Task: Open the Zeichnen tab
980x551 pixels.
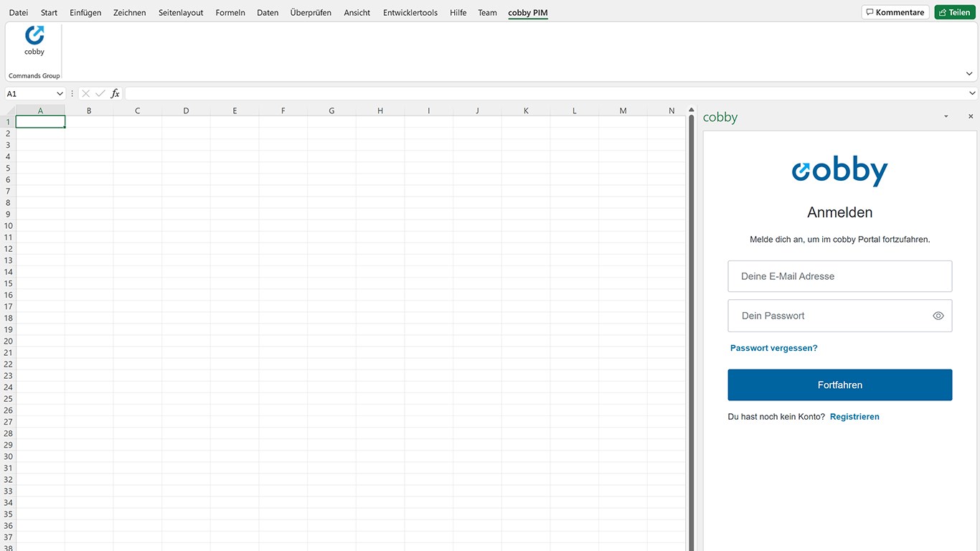Action: point(130,13)
